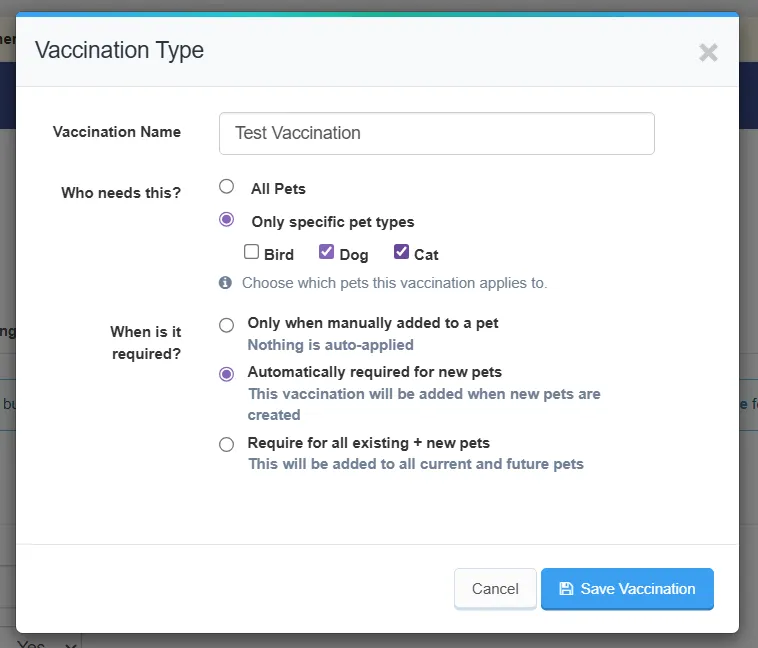This screenshot has height=648, width=758.
Task: Click the Vaccination Name text field
Action: 437,133
